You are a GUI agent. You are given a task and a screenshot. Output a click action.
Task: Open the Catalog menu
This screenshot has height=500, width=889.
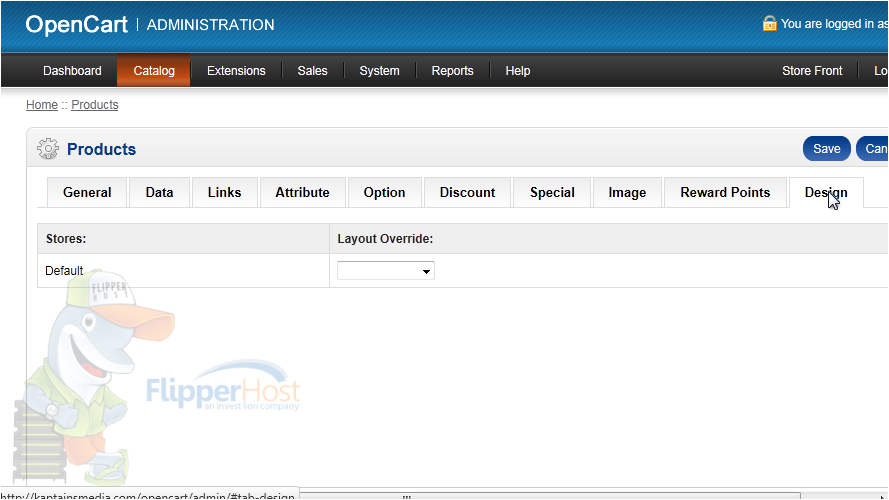[154, 71]
